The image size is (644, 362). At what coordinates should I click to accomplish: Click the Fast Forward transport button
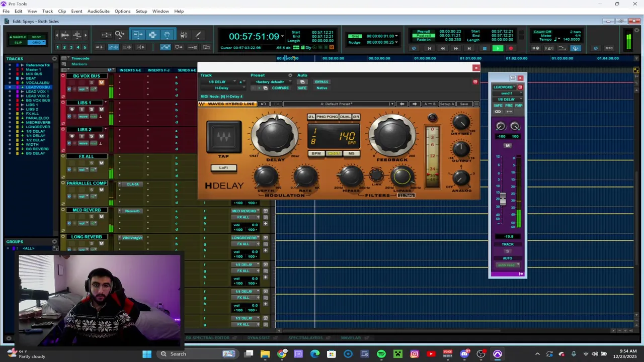(x=456, y=48)
